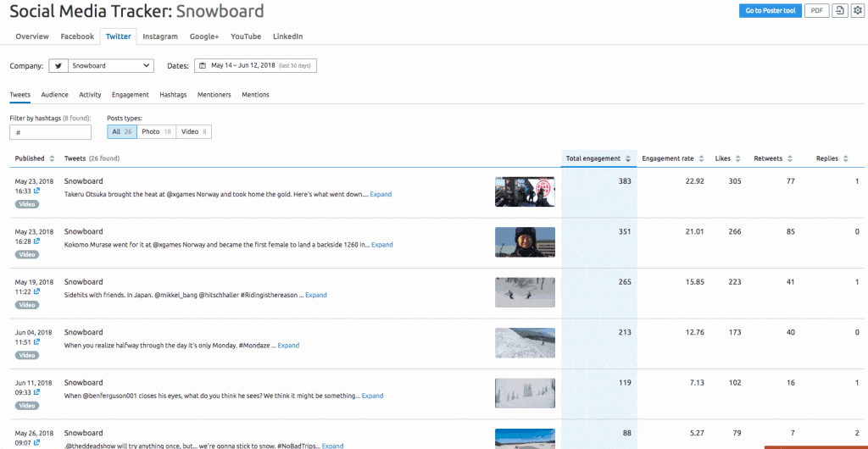This screenshot has width=868, height=449.
Task: Open the Mentioners sub-tab
Action: point(214,95)
